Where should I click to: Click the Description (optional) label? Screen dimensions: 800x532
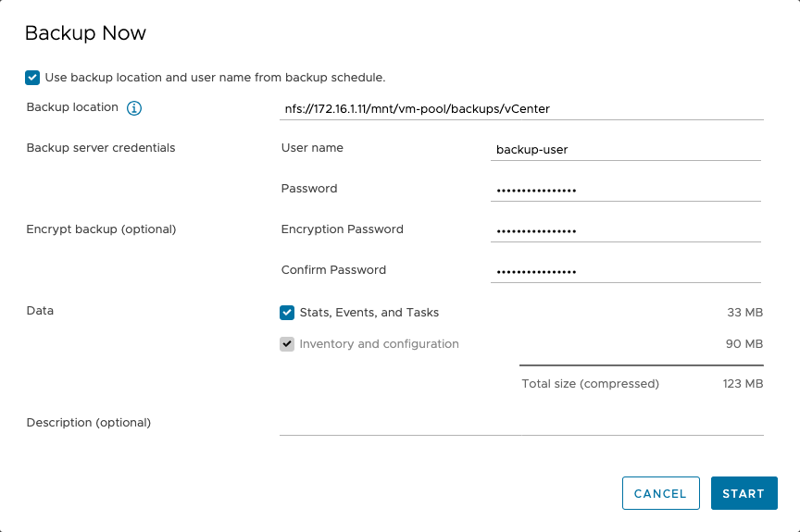pyautogui.click(x=89, y=423)
